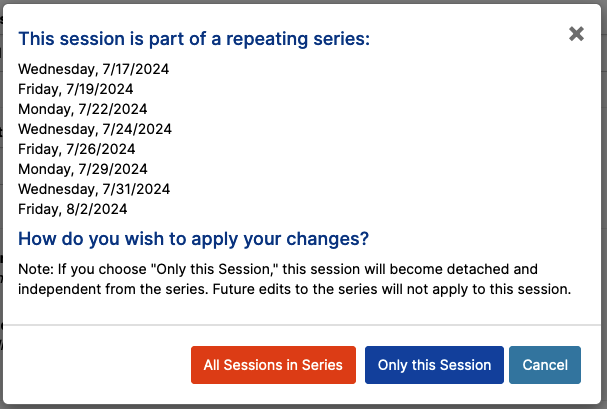Select the Wednesday, 7/24/2024 date text
Viewport: 607px width, 409px height.
tap(95, 129)
